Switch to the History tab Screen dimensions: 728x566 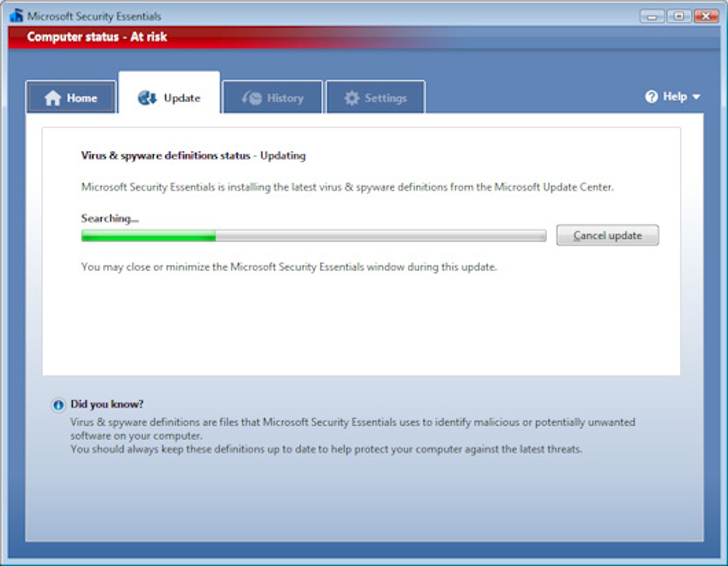272,98
